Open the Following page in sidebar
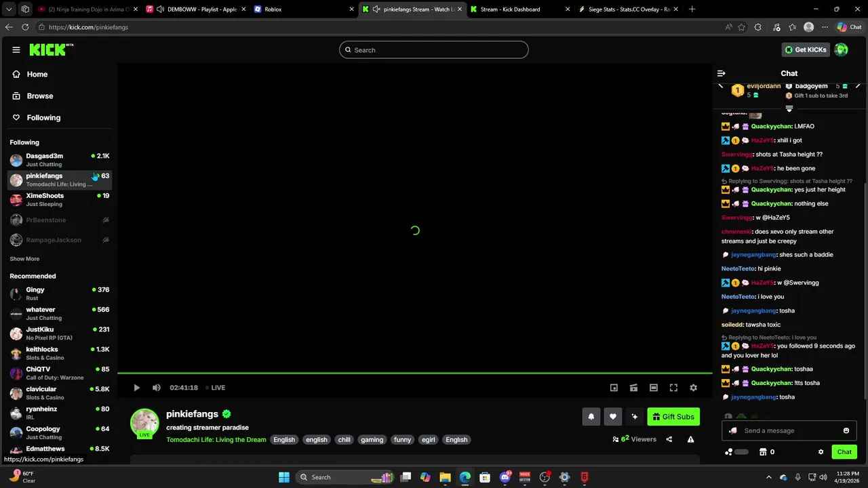The image size is (868, 488). click(x=43, y=118)
